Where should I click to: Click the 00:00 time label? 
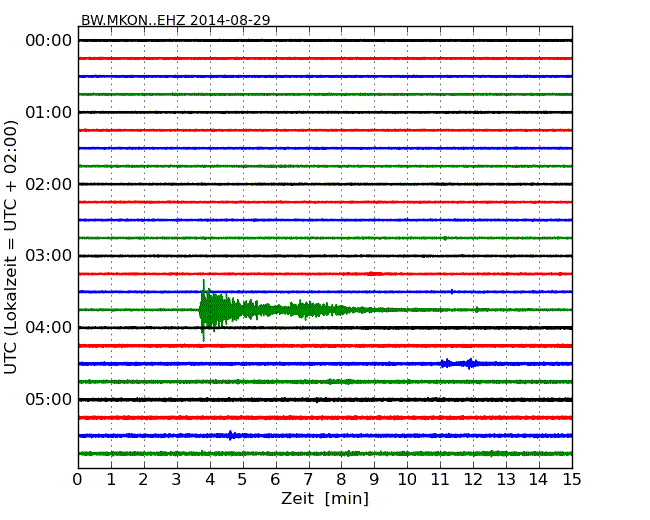coord(49,41)
